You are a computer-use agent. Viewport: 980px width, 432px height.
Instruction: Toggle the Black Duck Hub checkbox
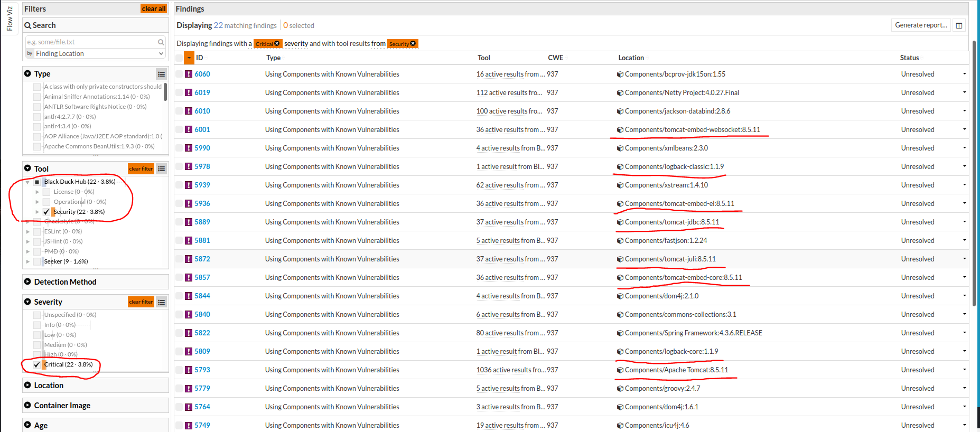click(x=37, y=182)
